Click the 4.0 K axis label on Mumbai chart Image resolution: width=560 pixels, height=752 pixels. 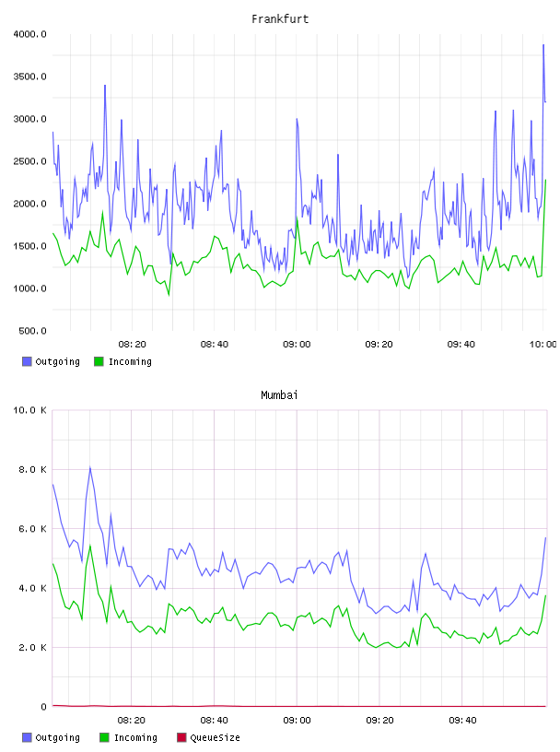tap(32, 589)
